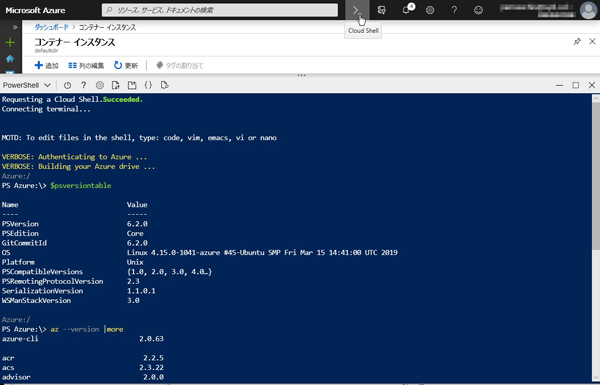Open the PowerShell shell type dropdown

(27, 85)
